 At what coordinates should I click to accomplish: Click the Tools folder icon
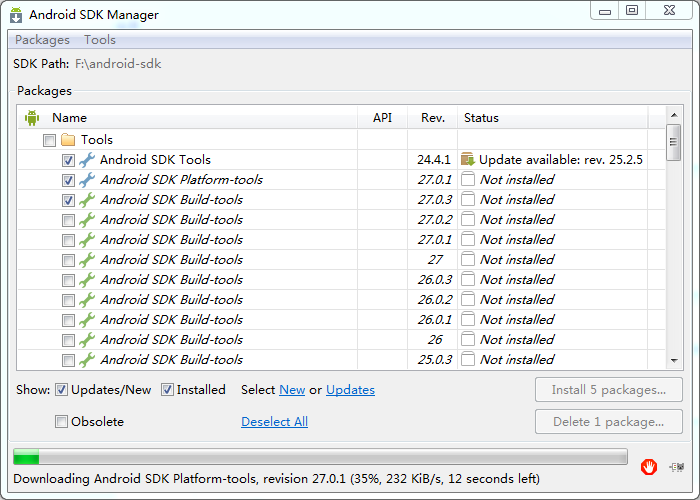tap(68, 140)
